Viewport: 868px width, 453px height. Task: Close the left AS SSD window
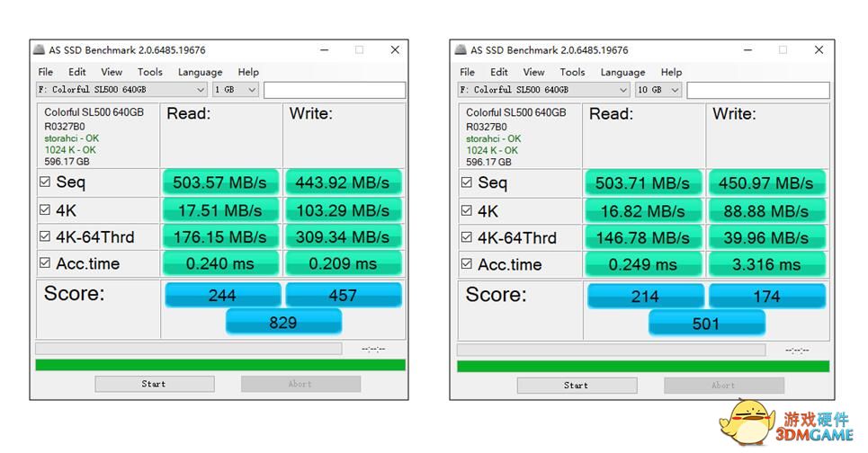click(x=395, y=49)
